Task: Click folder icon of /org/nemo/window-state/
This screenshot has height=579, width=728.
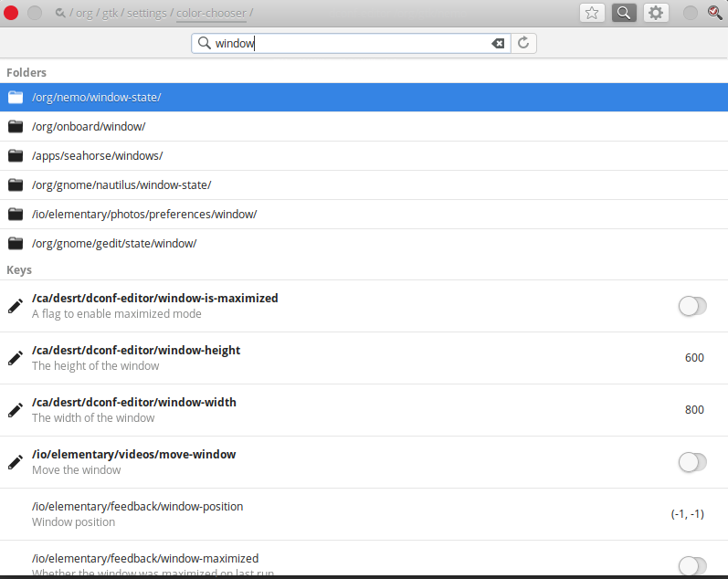Action: point(16,97)
